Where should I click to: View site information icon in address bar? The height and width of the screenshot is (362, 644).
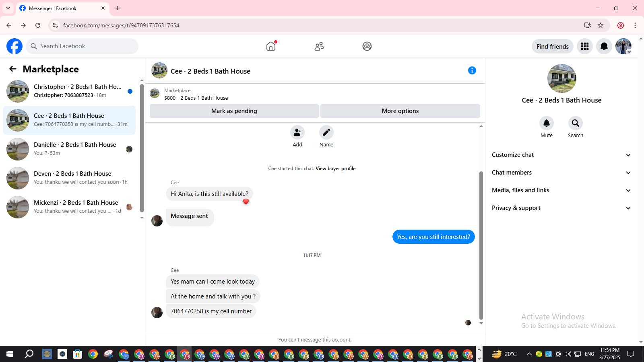(x=55, y=25)
